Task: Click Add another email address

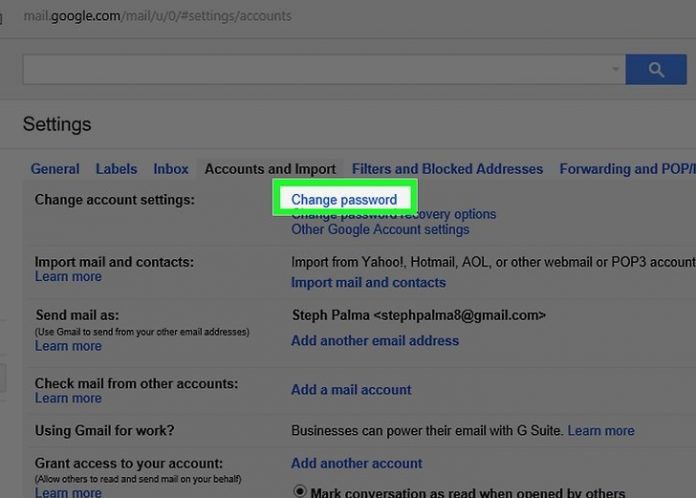Action: click(375, 340)
